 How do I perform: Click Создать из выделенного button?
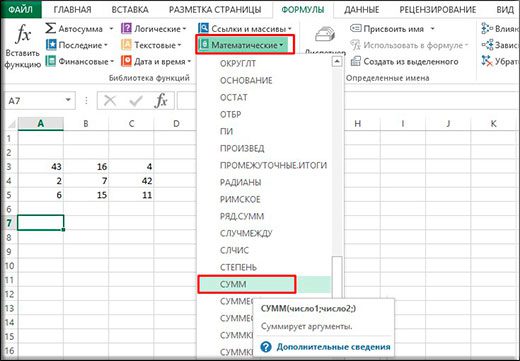(x=404, y=62)
